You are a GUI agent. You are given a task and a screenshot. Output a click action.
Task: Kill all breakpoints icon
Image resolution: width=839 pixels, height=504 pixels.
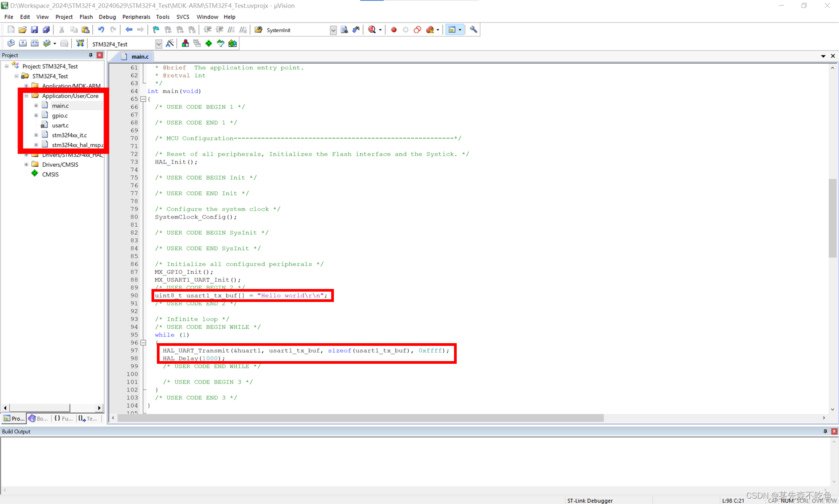pyautogui.click(x=430, y=30)
